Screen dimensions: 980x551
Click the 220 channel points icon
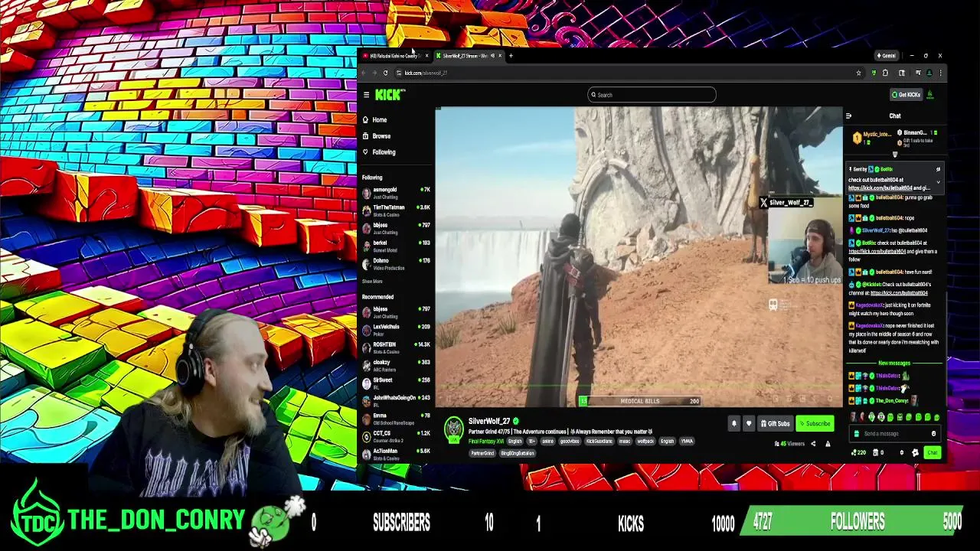[854, 452]
